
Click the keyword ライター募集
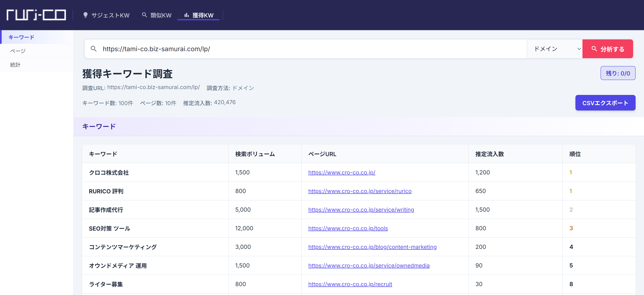[x=106, y=284]
